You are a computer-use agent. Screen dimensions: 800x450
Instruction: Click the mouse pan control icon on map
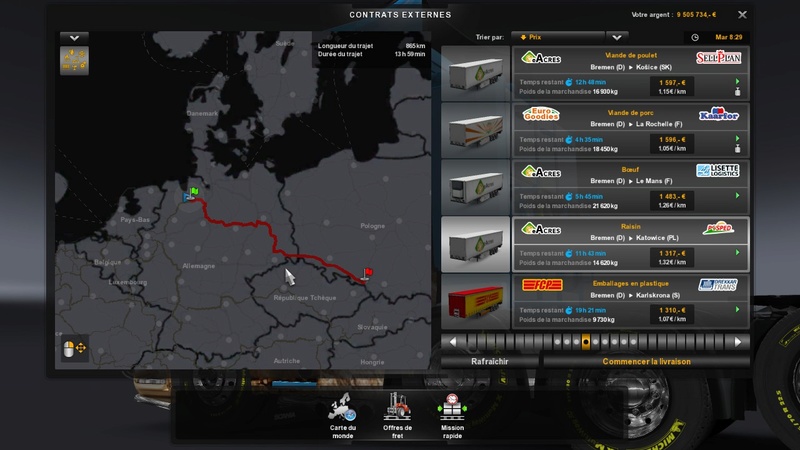(74, 348)
